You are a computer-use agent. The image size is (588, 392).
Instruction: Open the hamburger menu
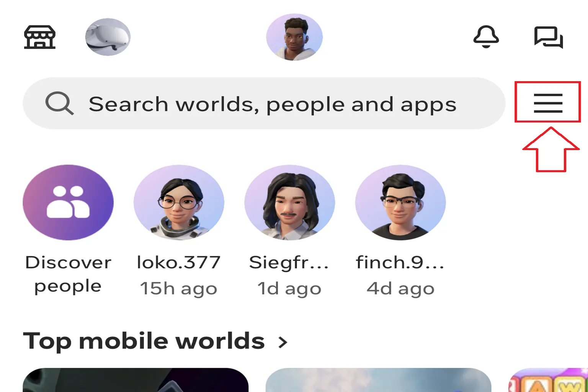tap(548, 103)
